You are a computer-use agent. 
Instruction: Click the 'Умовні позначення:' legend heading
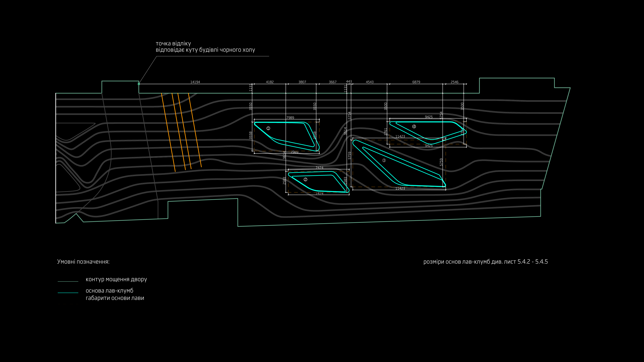tap(83, 262)
